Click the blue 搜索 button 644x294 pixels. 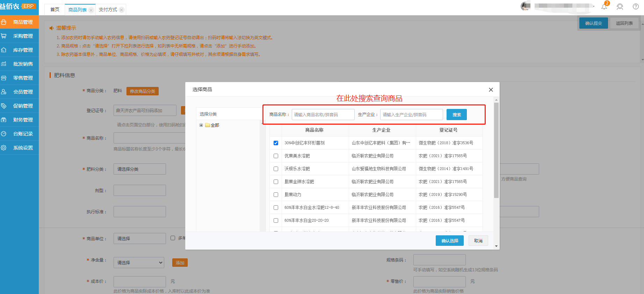pyautogui.click(x=456, y=115)
